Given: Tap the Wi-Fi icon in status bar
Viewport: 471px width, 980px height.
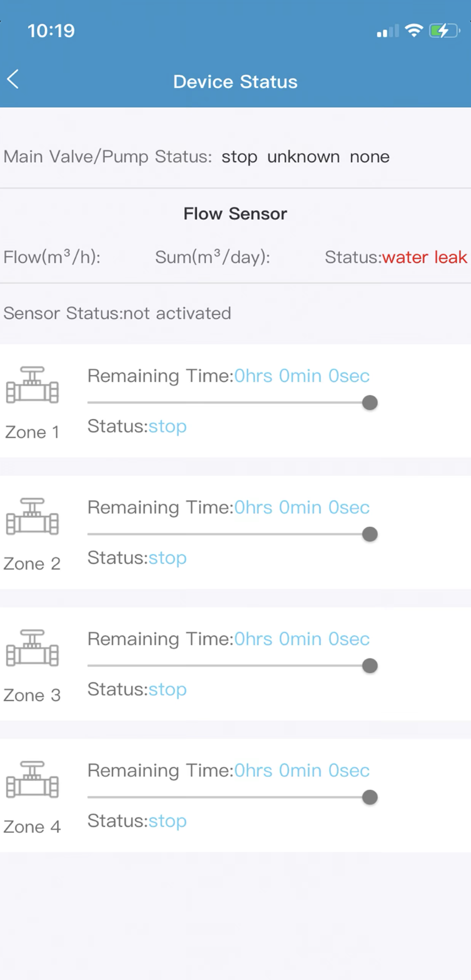Looking at the screenshot, I should (x=414, y=30).
